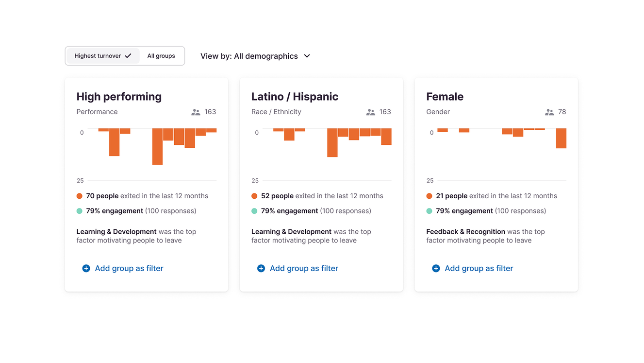Click checkmark icon in Highest turnover toggle

point(128,56)
